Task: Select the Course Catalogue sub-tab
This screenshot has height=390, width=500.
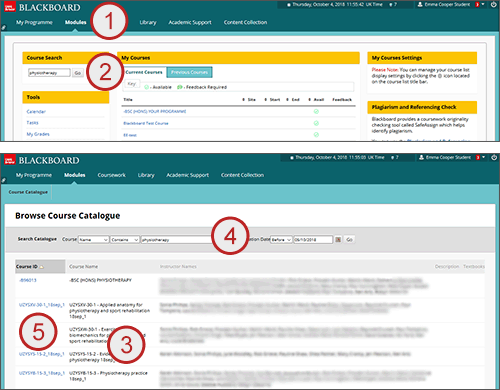Action: pos(28,192)
